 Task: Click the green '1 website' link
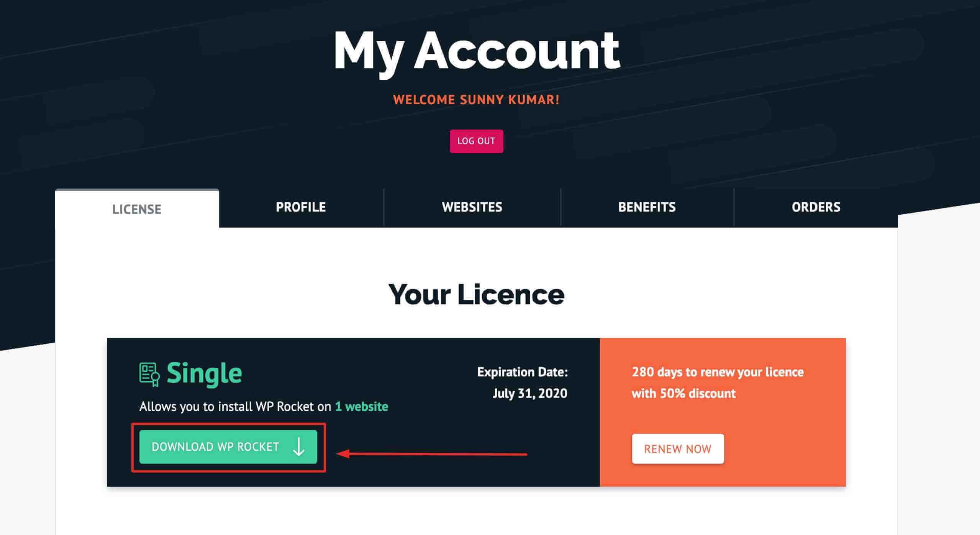coord(361,406)
